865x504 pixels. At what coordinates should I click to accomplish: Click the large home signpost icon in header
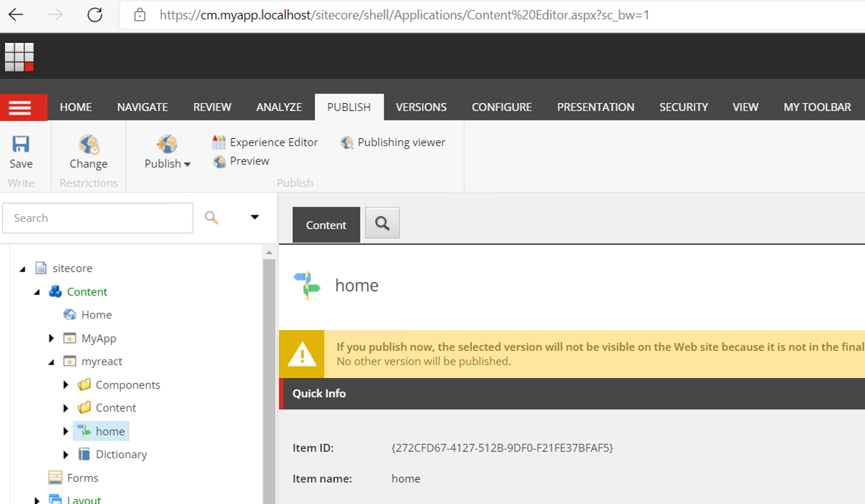click(307, 285)
